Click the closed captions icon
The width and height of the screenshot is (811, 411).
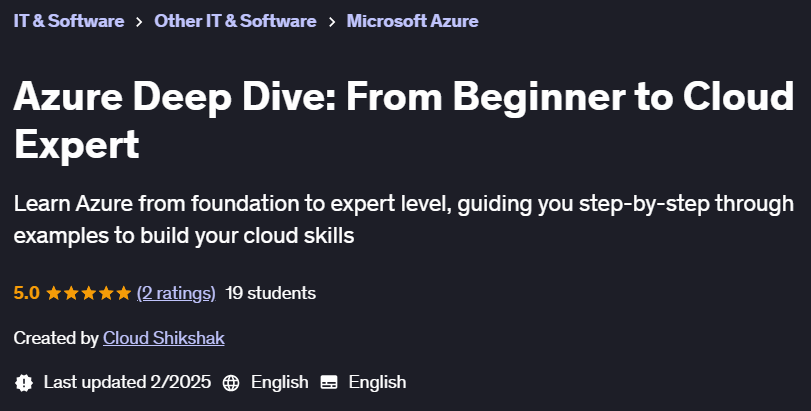point(329,383)
